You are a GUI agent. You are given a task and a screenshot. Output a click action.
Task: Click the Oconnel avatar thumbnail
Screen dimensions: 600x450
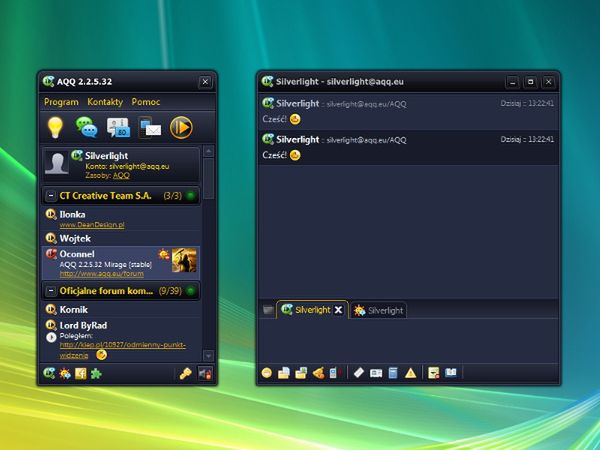pyautogui.click(x=184, y=260)
